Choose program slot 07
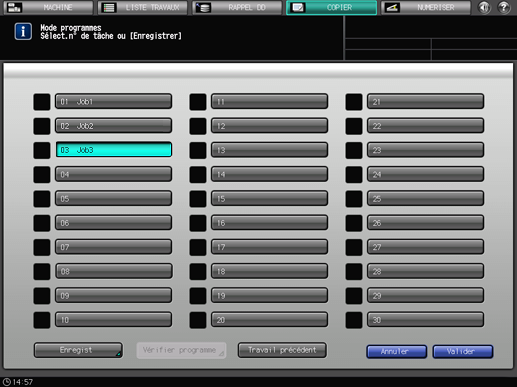517x387 pixels. point(113,247)
